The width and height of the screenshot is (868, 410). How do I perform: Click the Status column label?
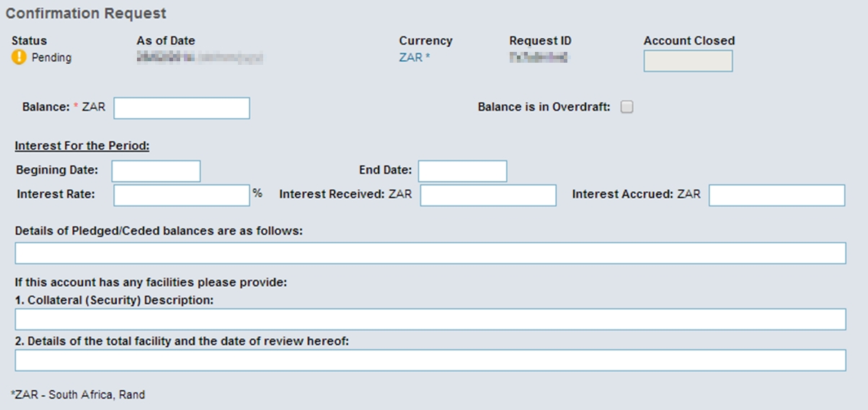tap(29, 41)
